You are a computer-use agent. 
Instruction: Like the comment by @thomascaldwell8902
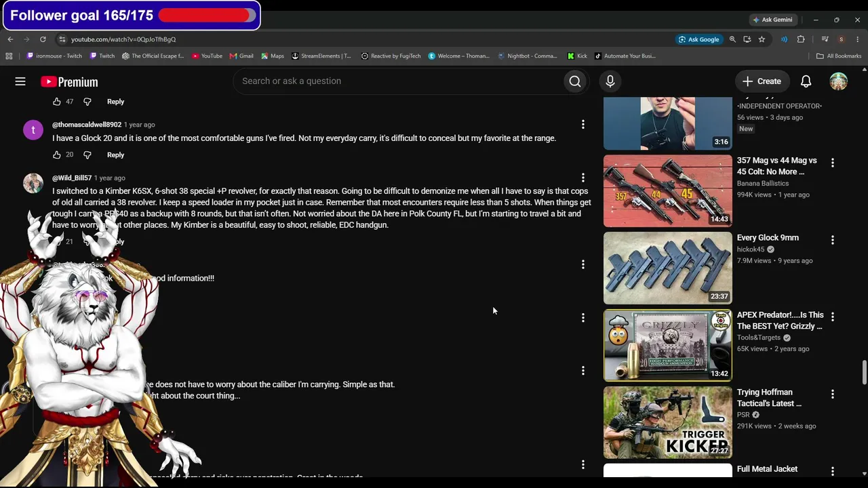pos(57,155)
